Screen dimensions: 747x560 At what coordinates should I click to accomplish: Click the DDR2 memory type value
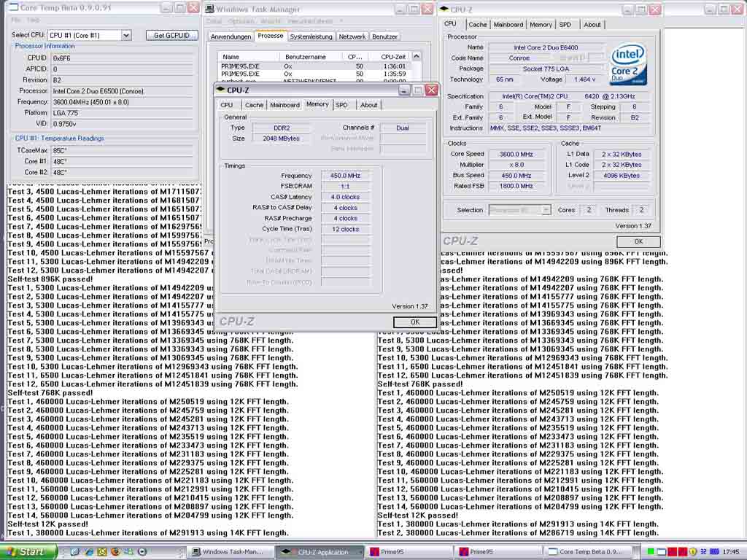pos(281,128)
